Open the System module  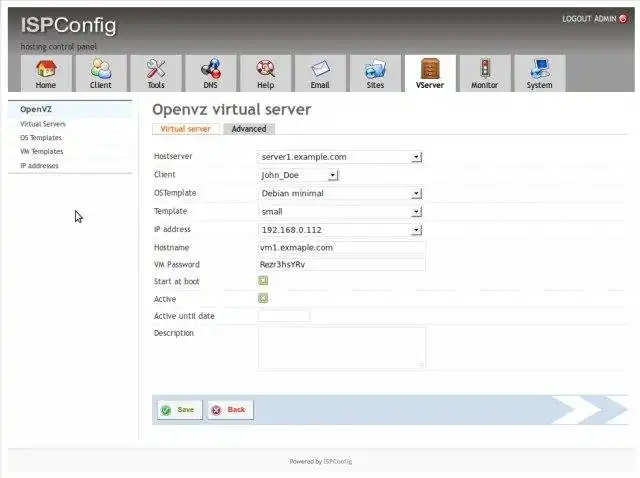[x=540, y=73]
